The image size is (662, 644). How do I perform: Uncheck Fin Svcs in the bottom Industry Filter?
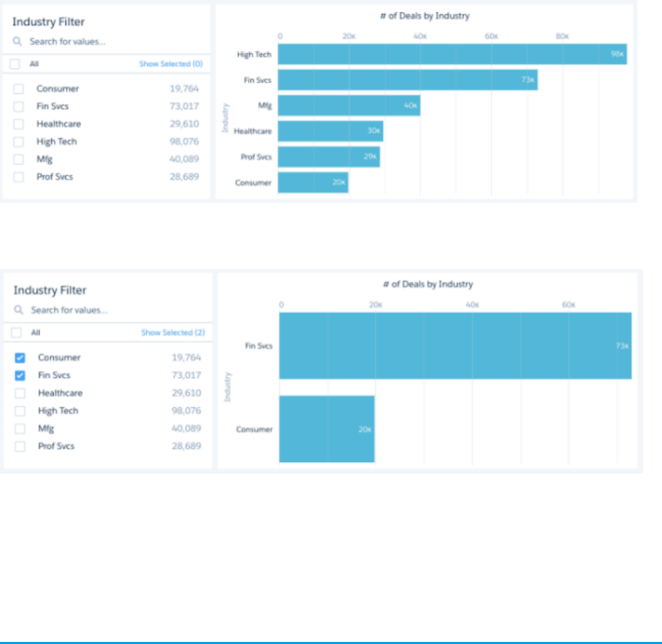pos(20,376)
